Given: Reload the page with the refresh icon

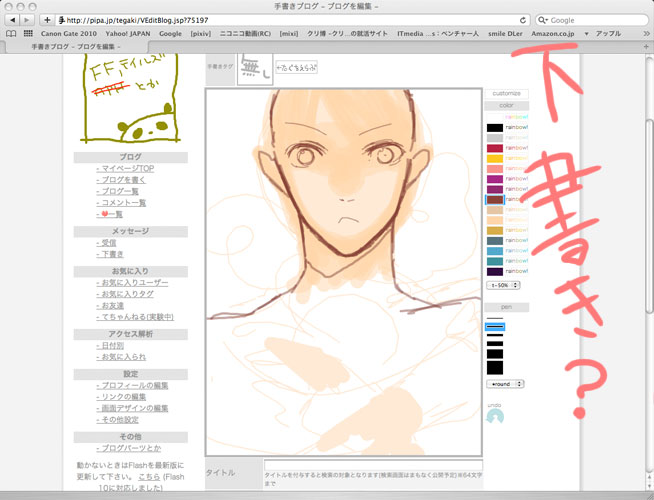Looking at the screenshot, I should pos(523,20).
